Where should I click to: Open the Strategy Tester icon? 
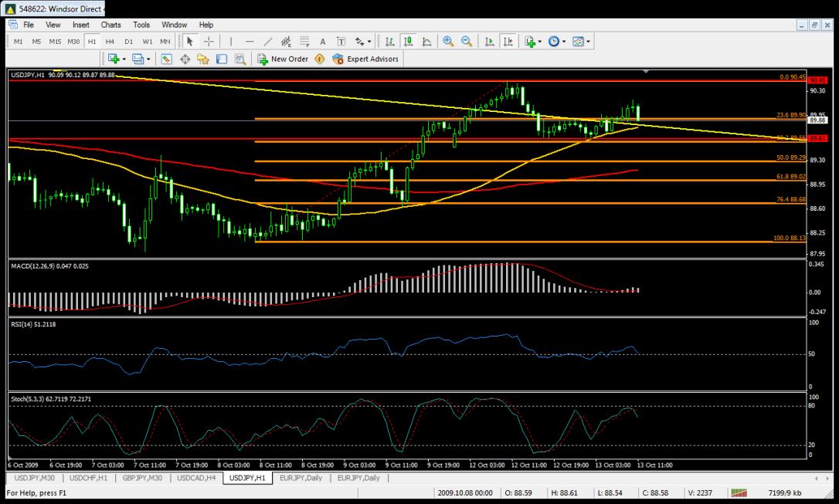point(240,59)
